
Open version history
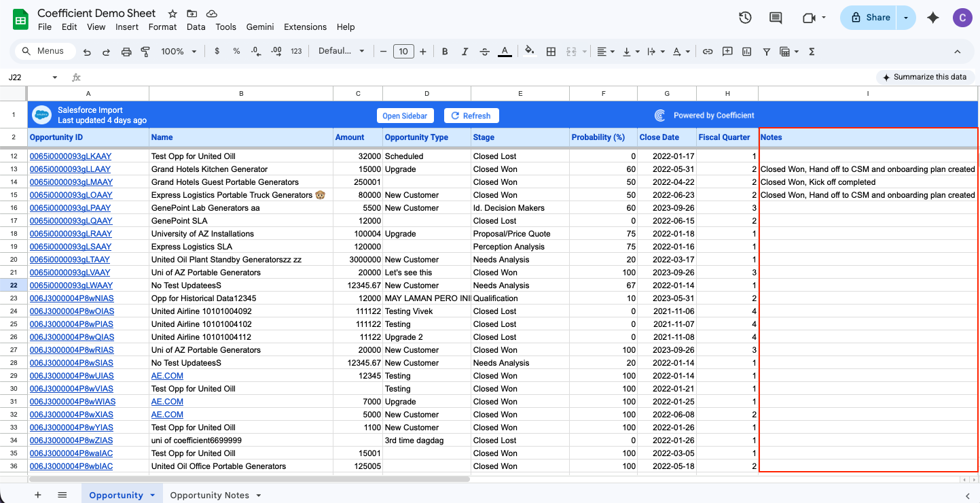pos(745,18)
